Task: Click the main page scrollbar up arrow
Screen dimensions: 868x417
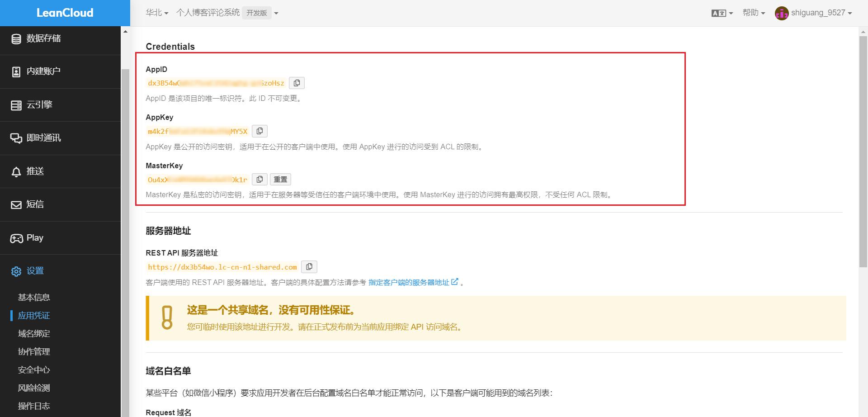Action: pyautogui.click(x=863, y=32)
